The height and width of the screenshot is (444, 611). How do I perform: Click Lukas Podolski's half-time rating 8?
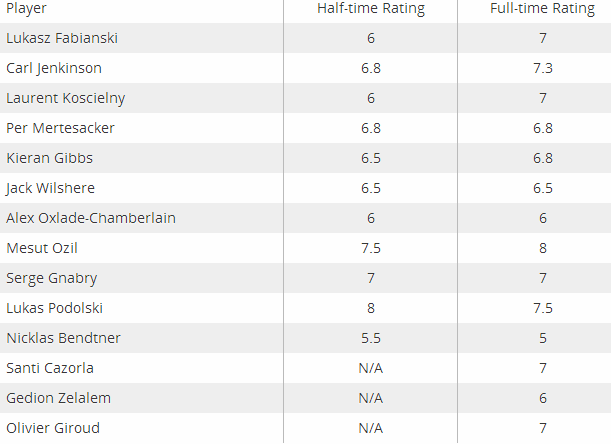371,308
